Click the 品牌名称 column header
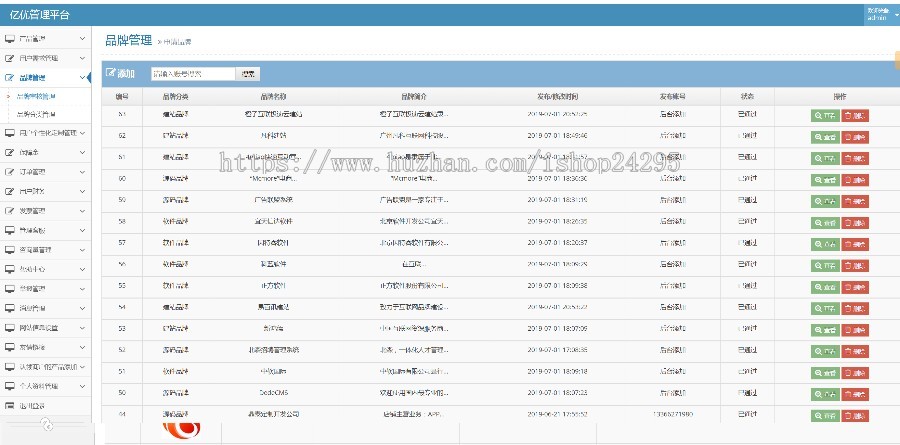 point(273,96)
